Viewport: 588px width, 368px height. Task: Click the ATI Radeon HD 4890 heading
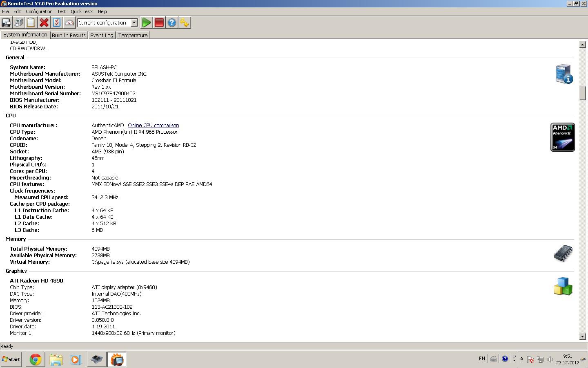[36, 281]
